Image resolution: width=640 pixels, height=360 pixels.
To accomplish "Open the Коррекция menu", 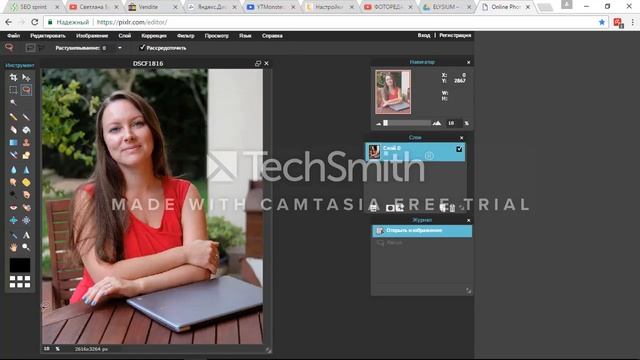I will tap(154, 36).
